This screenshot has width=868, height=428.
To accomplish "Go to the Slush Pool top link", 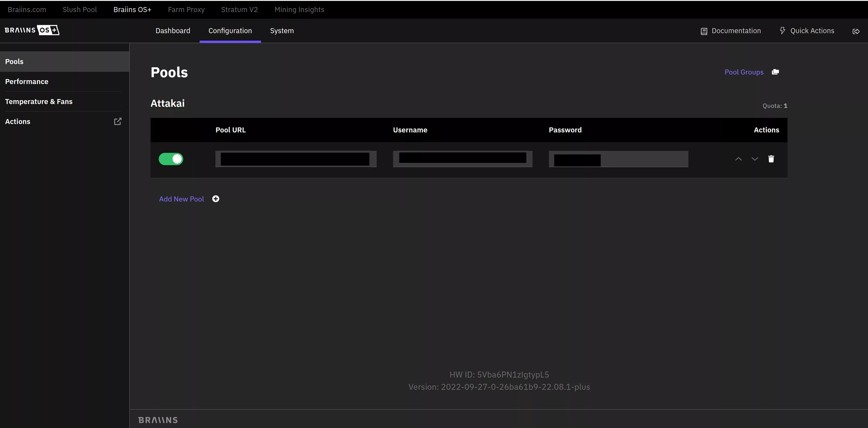I will [80, 9].
